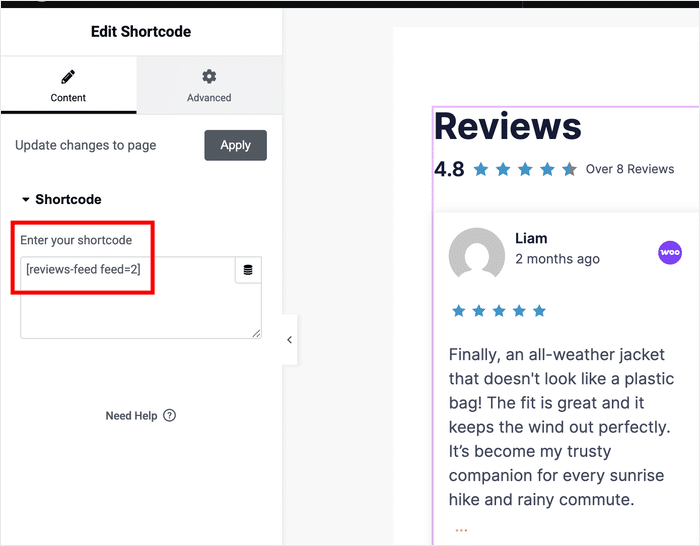Click the gear icon on Advanced tab

tap(209, 76)
